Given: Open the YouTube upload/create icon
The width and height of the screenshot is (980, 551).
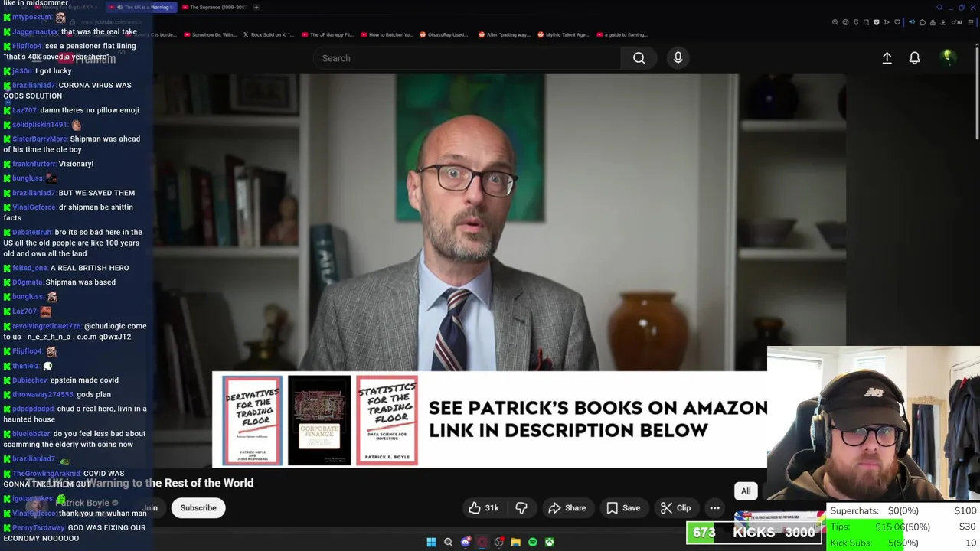Looking at the screenshot, I should click(887, 58).
